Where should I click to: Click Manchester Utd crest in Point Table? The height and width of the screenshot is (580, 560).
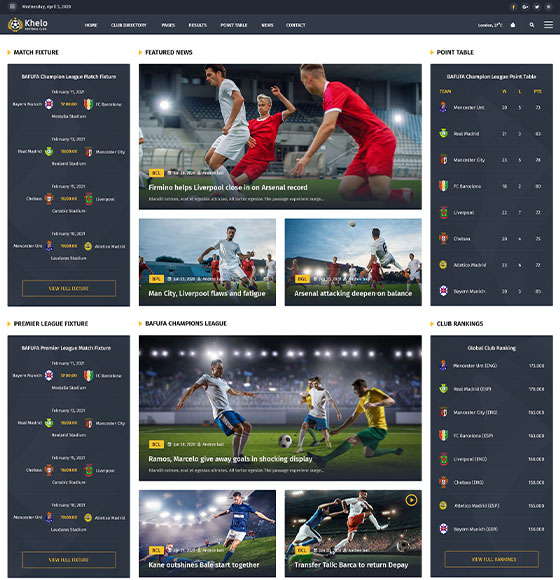(443, 107)
